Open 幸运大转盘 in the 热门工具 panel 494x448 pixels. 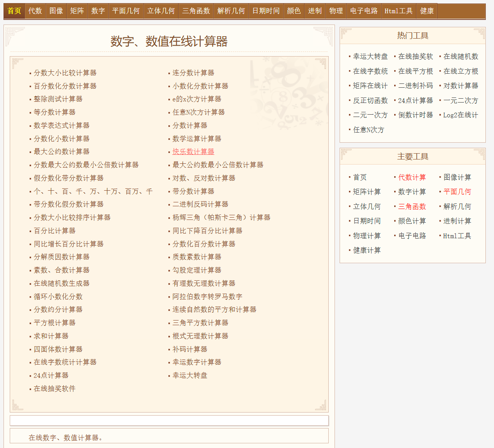coord(370,57)
